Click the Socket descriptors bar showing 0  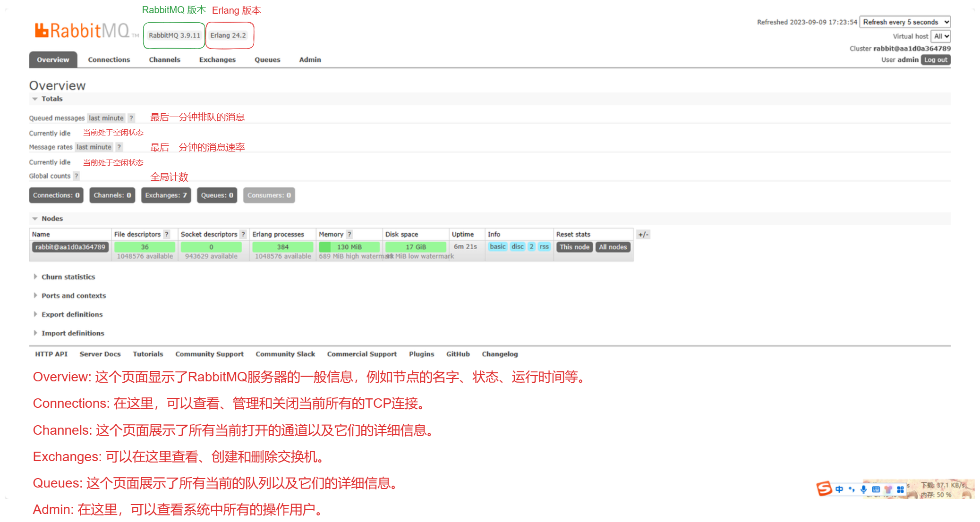pos(211,247)
